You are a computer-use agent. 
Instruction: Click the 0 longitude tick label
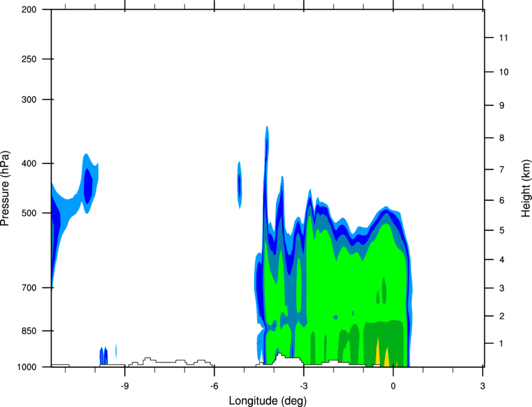click(x=393, y=386)
